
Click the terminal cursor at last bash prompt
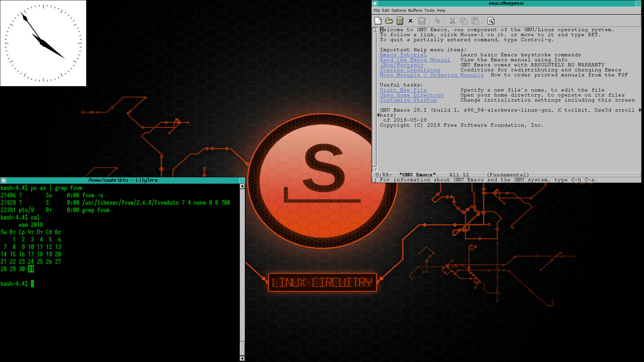point(33,284)
